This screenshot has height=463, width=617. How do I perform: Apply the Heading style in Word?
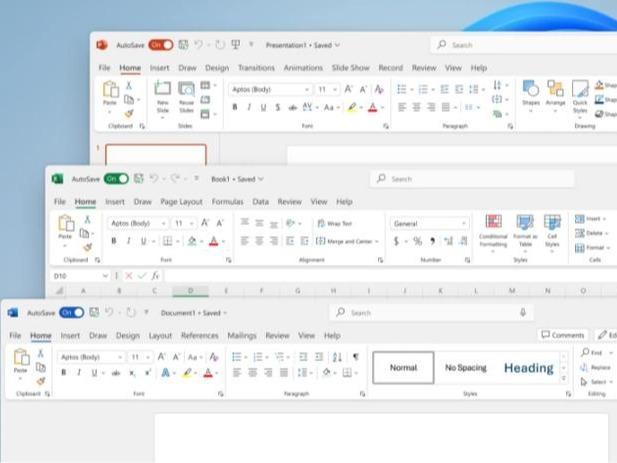click(528, 368)
